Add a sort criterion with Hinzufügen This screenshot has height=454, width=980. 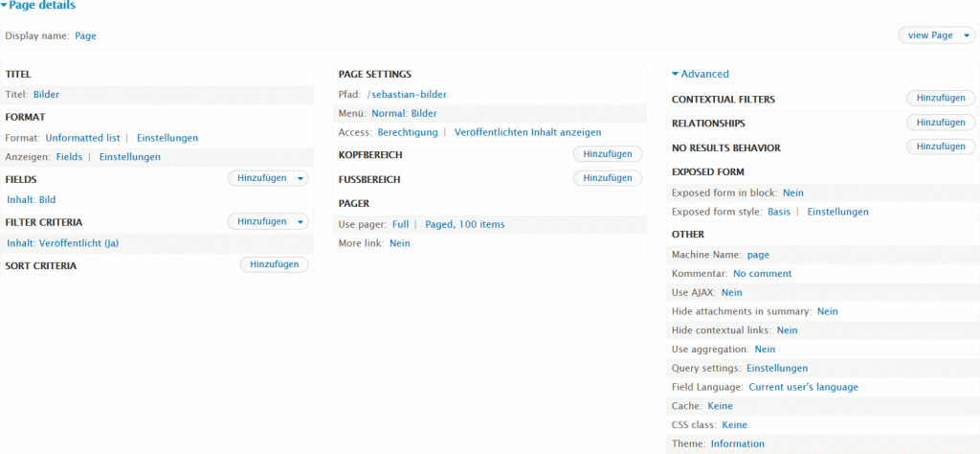274,265
